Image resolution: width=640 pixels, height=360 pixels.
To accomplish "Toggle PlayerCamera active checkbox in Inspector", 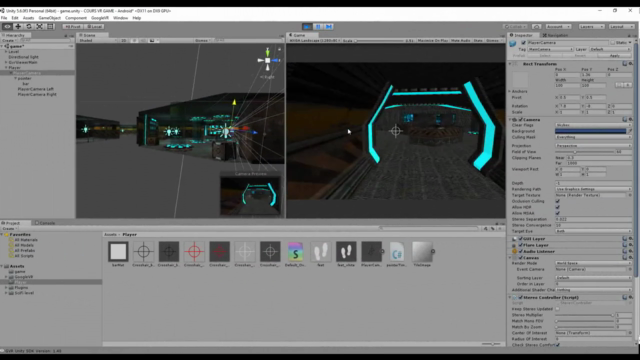I will click(x=524, y=42).
